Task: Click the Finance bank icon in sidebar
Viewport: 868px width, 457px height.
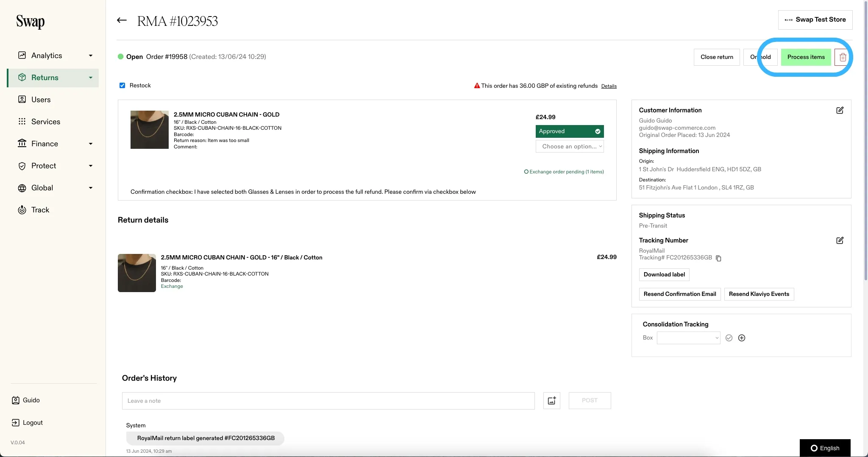Action: tap(22, 144)
